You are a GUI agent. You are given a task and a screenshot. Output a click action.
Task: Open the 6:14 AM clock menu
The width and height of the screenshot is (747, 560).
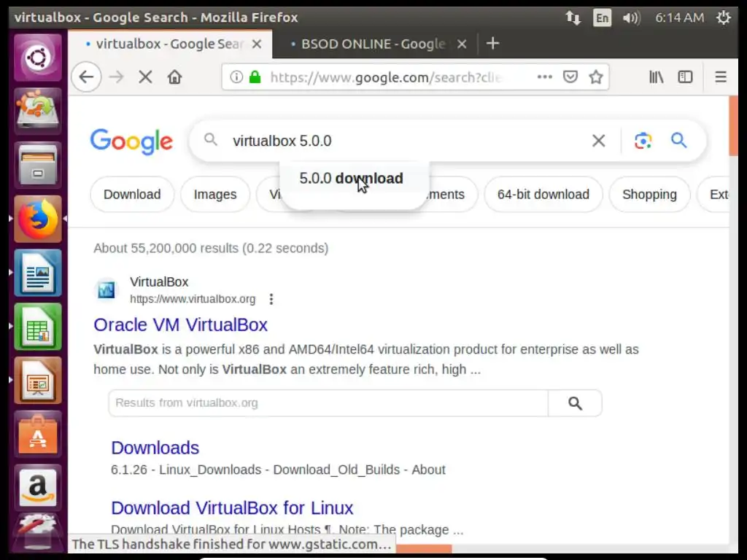[679, 17]
